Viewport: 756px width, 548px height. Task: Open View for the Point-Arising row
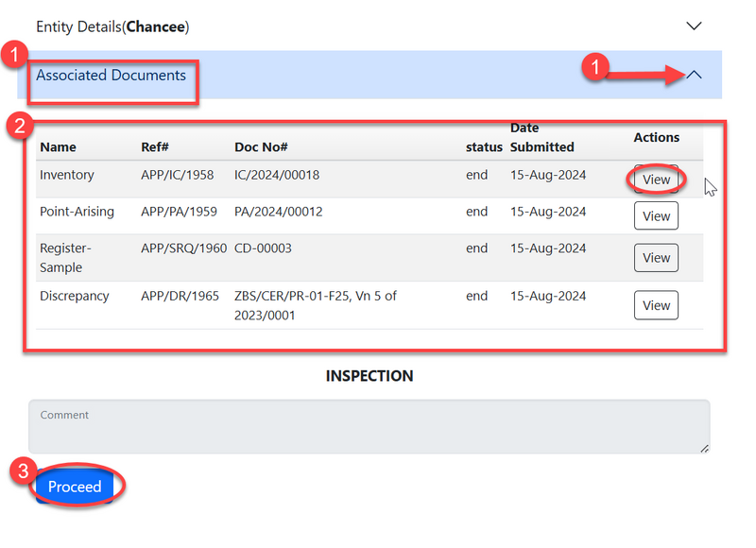(x=656, y=216)
